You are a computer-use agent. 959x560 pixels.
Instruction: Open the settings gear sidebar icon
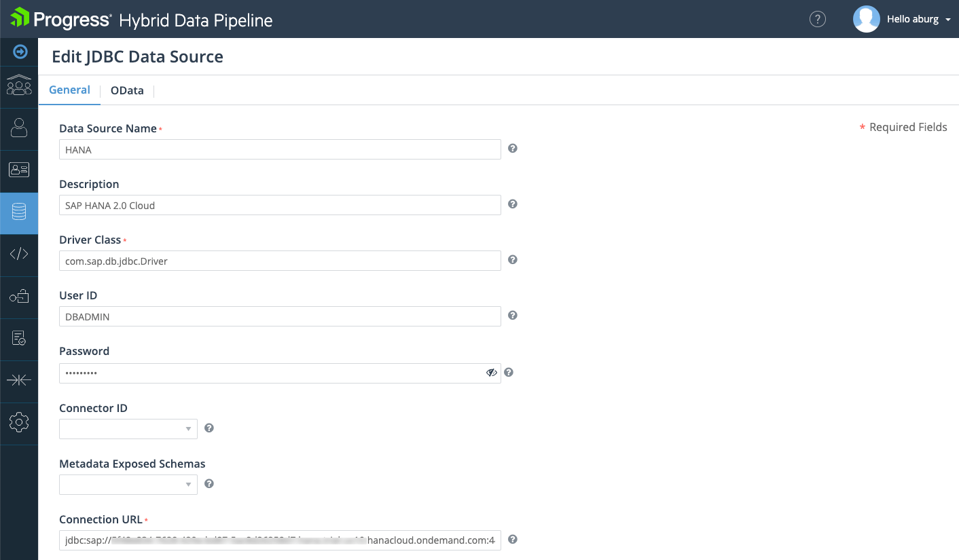[x=19, y=422]
